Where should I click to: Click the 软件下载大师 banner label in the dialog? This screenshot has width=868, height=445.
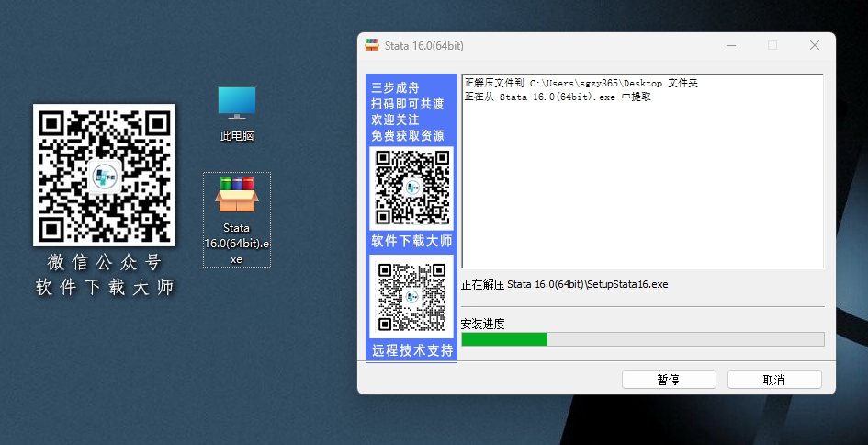coord(411,241)
